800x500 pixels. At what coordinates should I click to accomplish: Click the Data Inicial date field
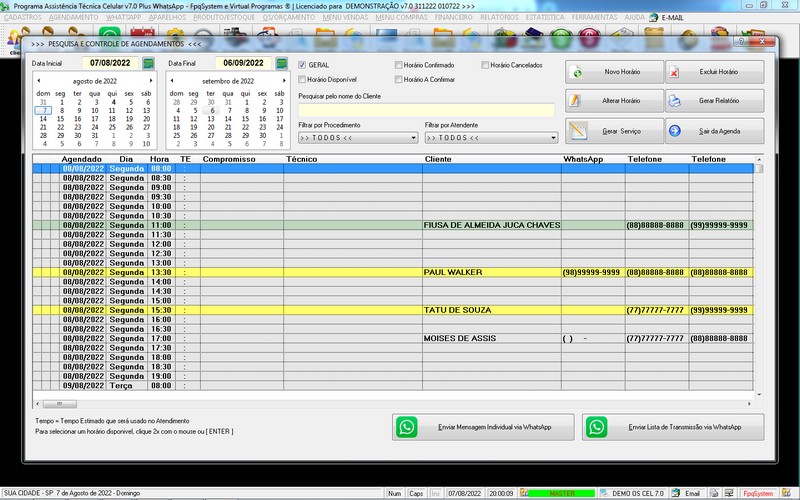pyautogui.click(x=110, y=63)
